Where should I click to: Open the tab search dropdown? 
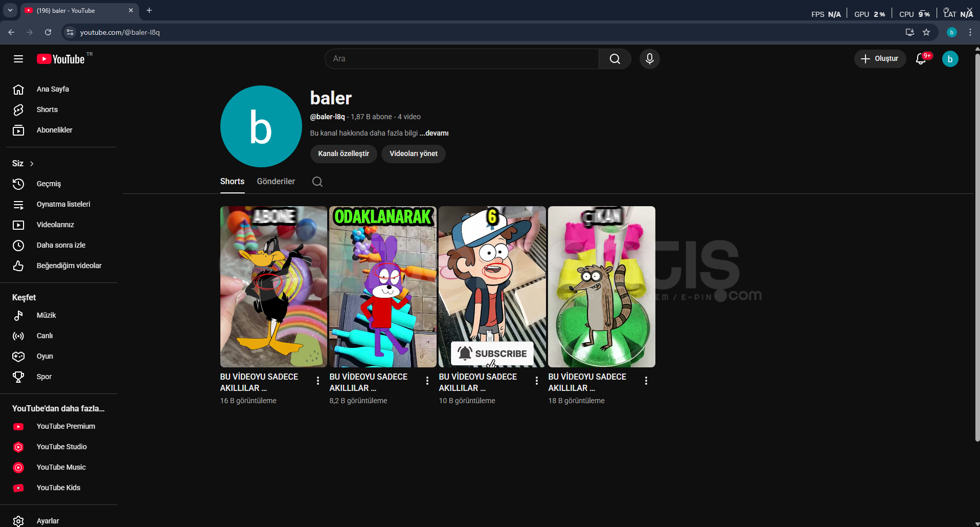(x=10, y=10)
